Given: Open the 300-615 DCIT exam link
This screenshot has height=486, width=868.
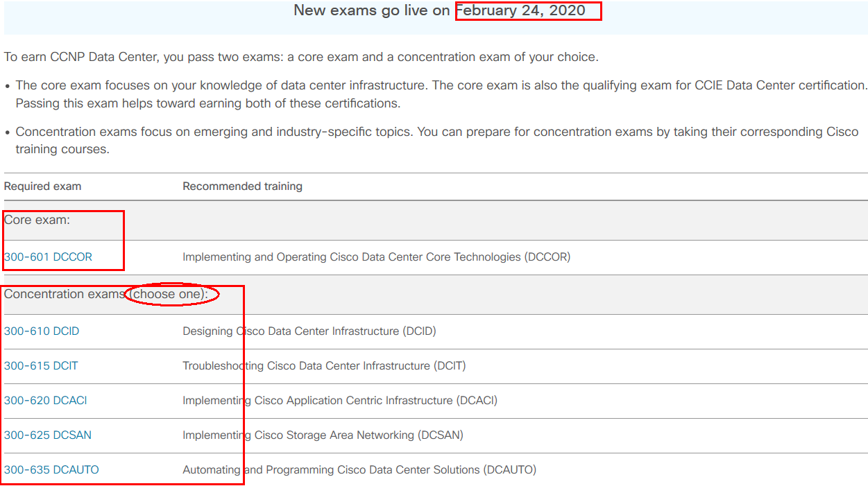Looking at the screenshot, I should point(41,365).
